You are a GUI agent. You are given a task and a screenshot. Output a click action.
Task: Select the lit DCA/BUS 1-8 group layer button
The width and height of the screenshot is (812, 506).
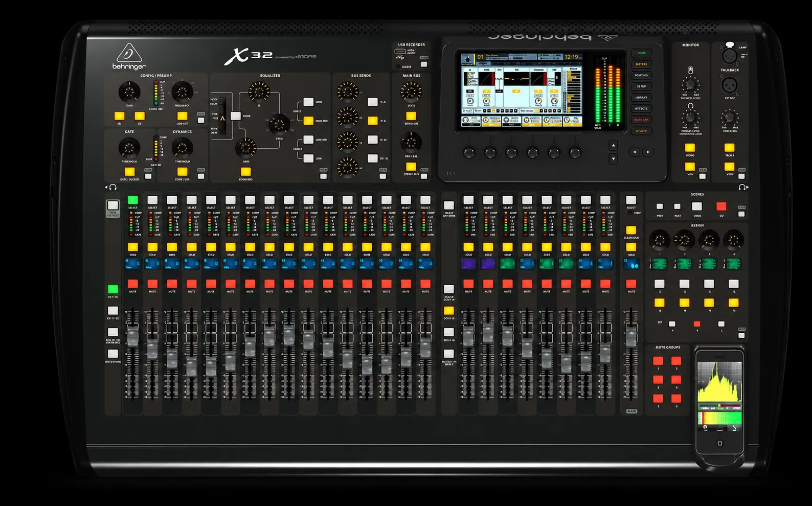point(448,310)
